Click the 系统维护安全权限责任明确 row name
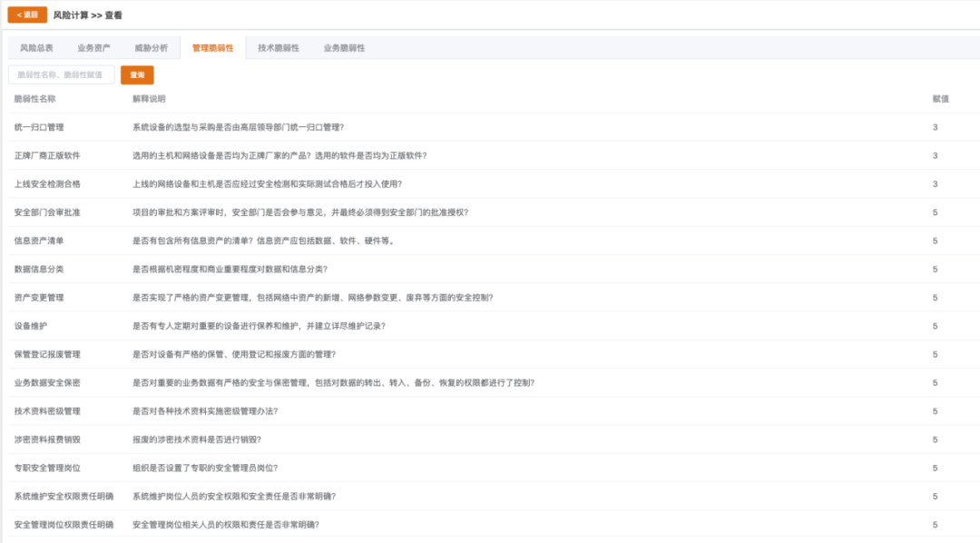Image resolution: width=980 pixels, height=543 pixels. tap(64, 497)
